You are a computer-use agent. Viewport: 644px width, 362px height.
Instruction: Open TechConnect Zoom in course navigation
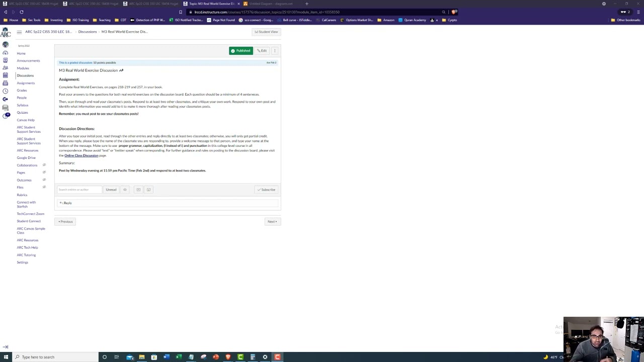tap(30, 214)
